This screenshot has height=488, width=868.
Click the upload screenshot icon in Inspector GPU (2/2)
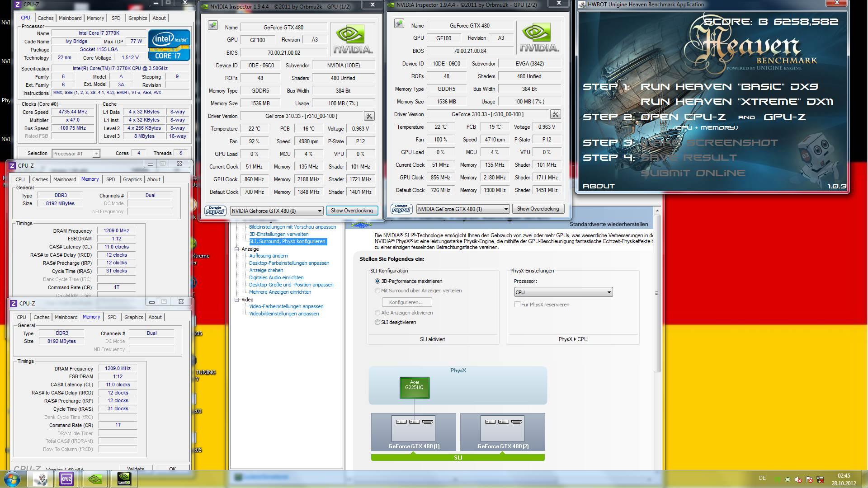point(399,23)
